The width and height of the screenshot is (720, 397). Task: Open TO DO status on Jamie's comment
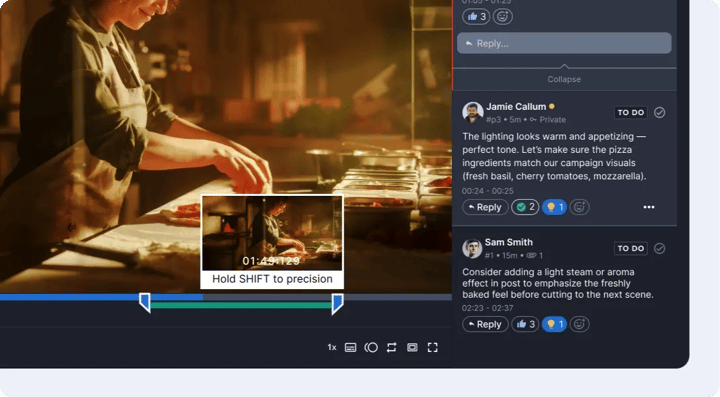[x=630, y=112]
